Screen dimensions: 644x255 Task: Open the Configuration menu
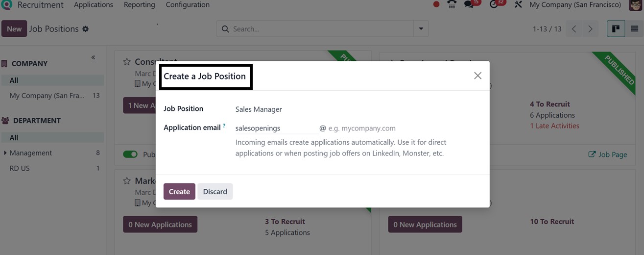point(188,5)
